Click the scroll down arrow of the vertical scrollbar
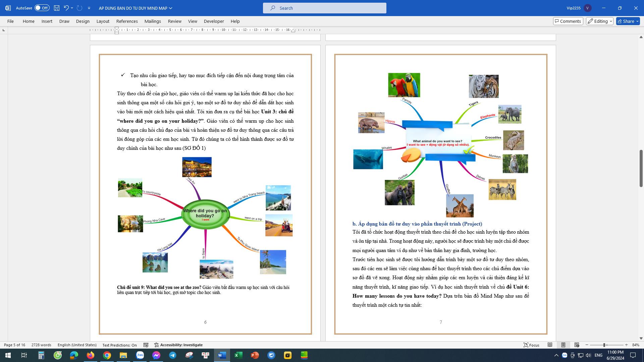Image resolution: width=644 pixels, height=362 pixels. tap(641, 339)
